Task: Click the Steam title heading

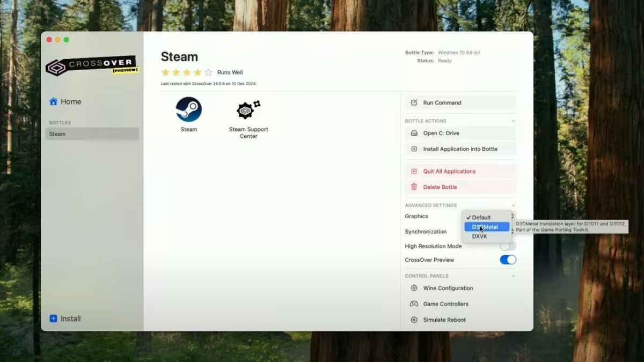Action: (179, 57)
